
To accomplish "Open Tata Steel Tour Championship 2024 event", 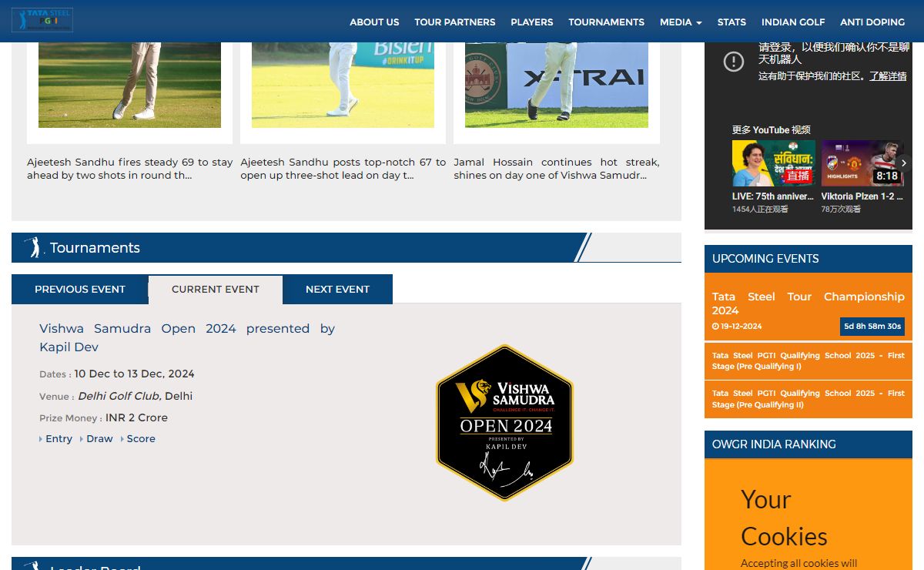I will [x=808, y=303].
